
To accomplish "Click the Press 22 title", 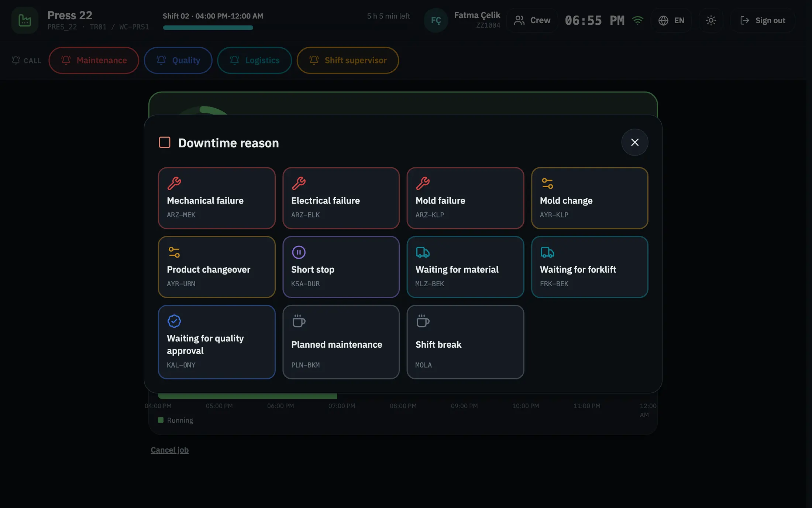I will click(x=70, y=15).
